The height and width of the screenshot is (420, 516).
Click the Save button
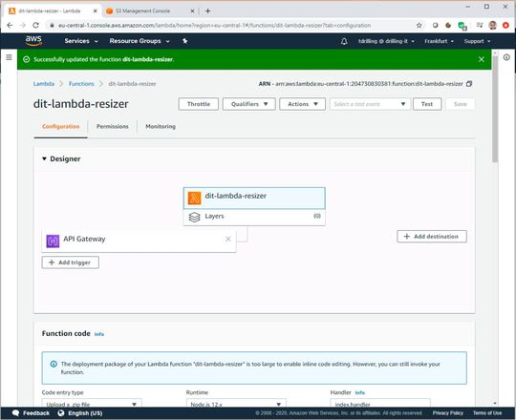click(x=460, y=104)
